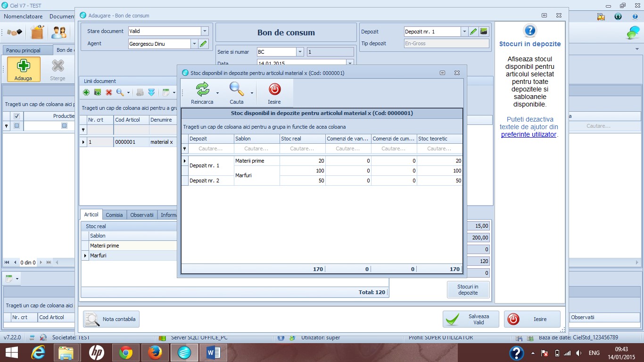The height and width of the screenshot is (362, 644).
Task: Select the Comisia tab
Action: 114,215
